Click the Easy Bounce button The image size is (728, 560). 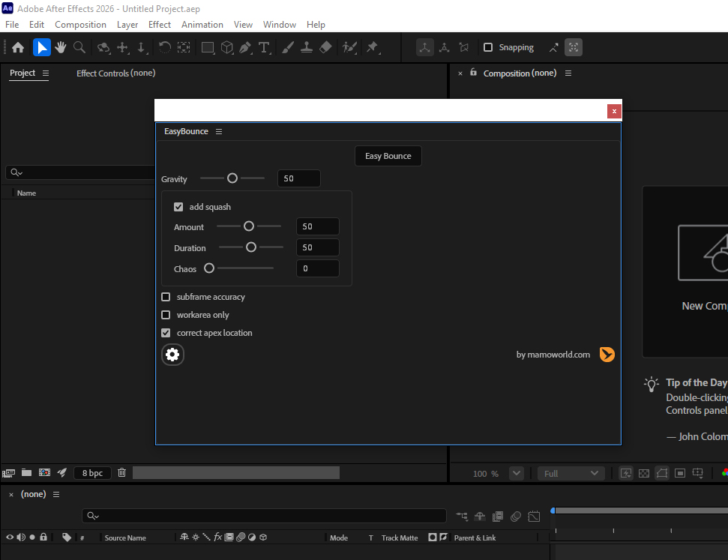(x=388, y=156)
